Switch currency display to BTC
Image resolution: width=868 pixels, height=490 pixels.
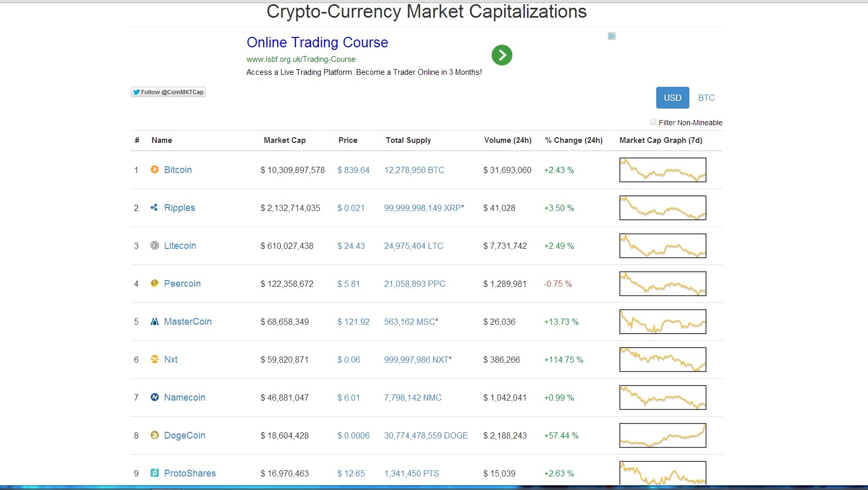706,98
